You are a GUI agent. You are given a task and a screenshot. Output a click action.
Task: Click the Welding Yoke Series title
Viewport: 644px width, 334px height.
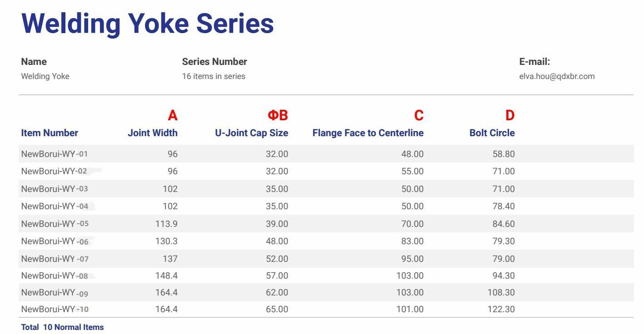[x=148, y=23]
